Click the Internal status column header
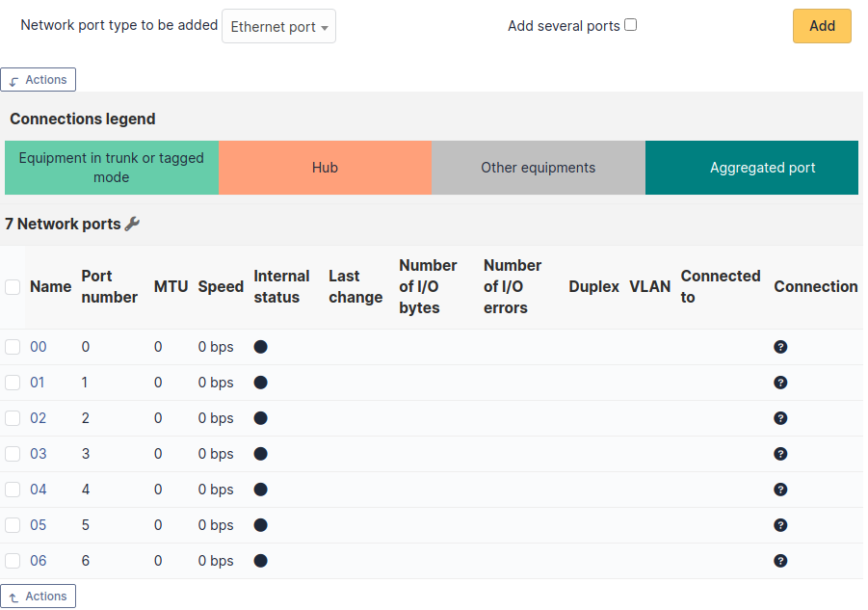The image size is (868, 610). pos(281,287)
